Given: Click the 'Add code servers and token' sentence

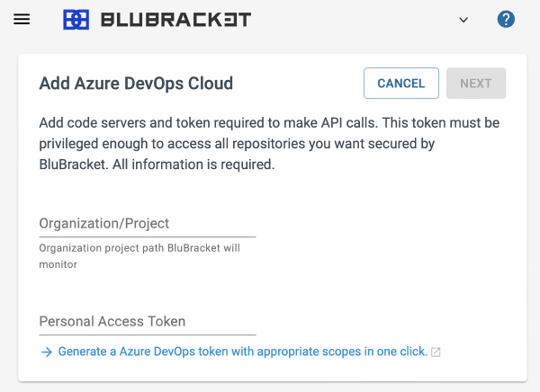Looking at the screenshot, I should point(209,123).
